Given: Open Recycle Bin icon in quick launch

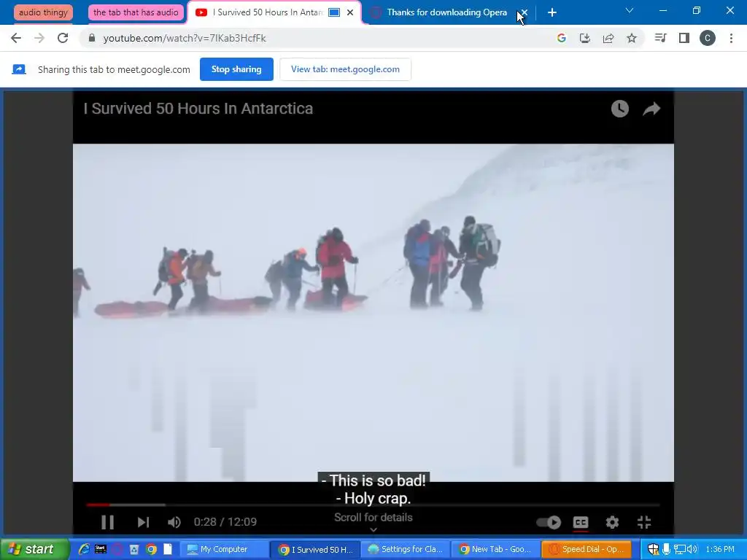Looking at the screenshot, I should click(x=134, y=550).
